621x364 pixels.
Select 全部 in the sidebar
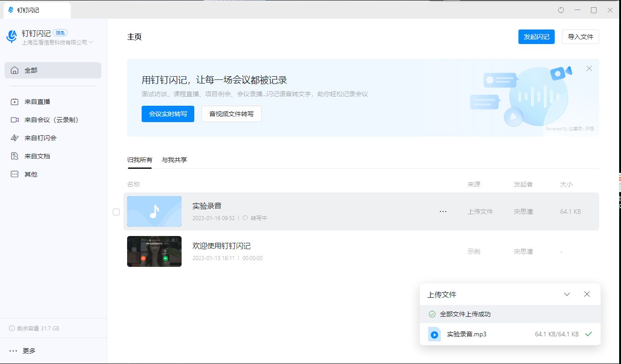[x=53, y=70]
